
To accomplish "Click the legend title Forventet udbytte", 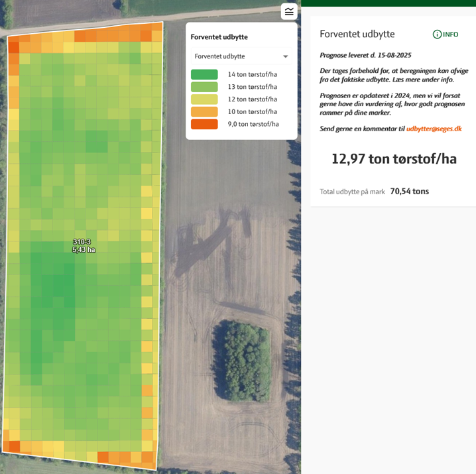I will (219, 37).
